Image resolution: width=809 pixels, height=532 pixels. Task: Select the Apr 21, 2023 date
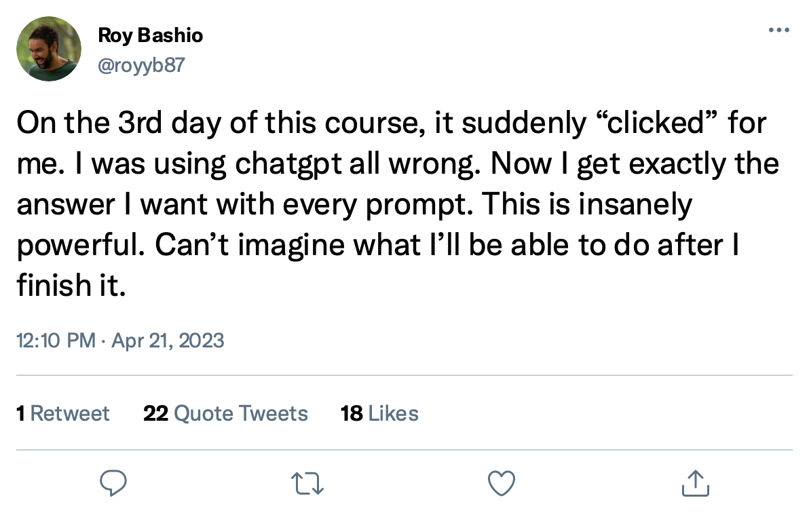click(168, 341)
